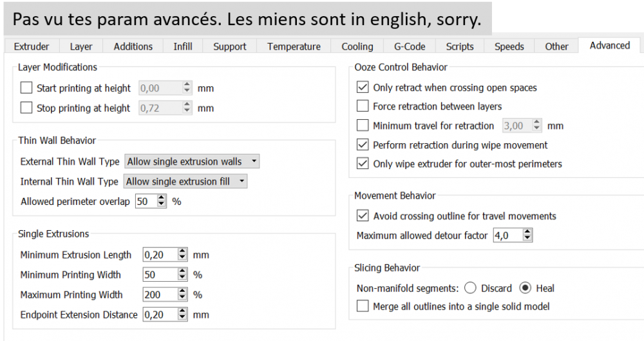Click the Start printing at height value field
Image resolution: width=644 pixels, height=341 pixels.
160,88
